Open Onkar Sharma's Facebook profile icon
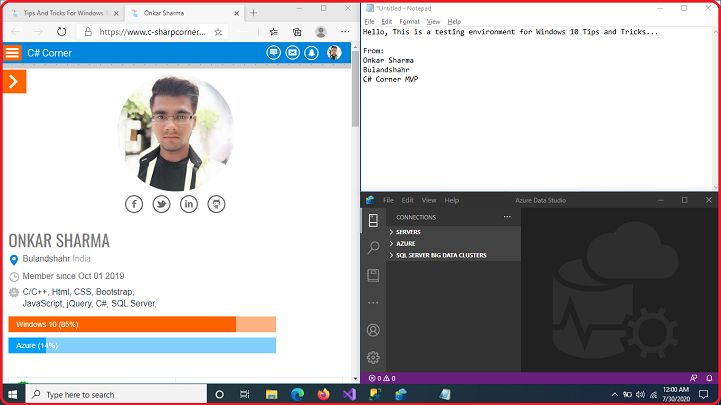This screenshot has height=405, width=721. point(134,204)
